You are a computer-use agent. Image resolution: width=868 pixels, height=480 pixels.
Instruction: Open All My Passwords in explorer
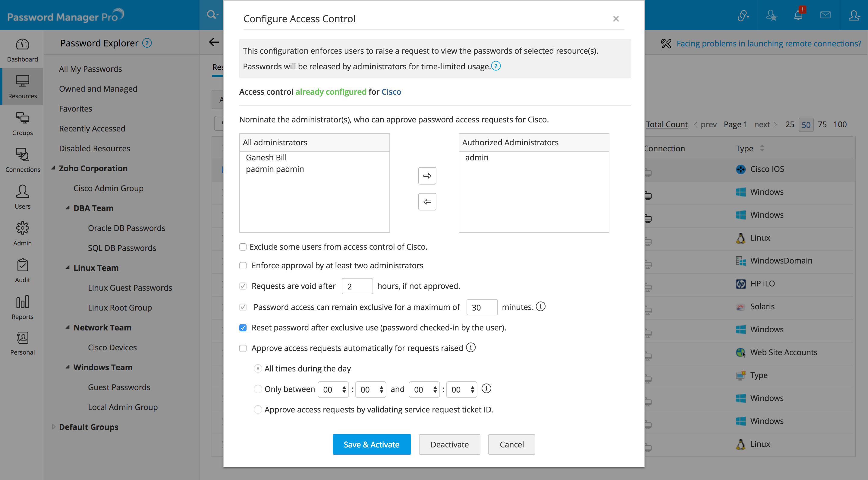[x=90, y=69]
